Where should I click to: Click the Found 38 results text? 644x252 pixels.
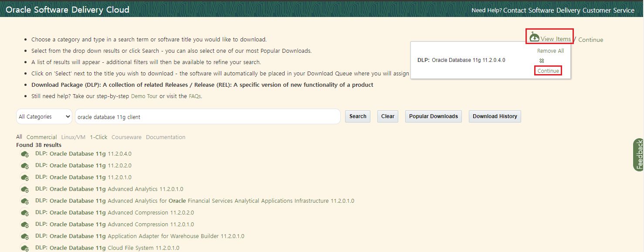(x=39, y=145)
